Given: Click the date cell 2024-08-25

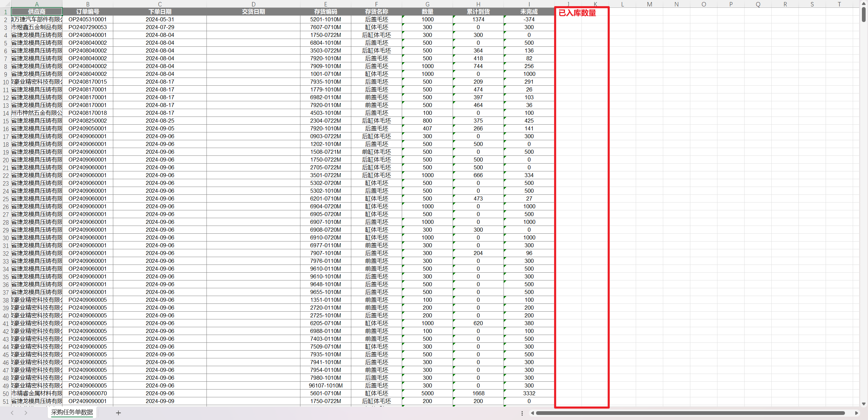Looking at the screenshot, I should pos(160,121).
